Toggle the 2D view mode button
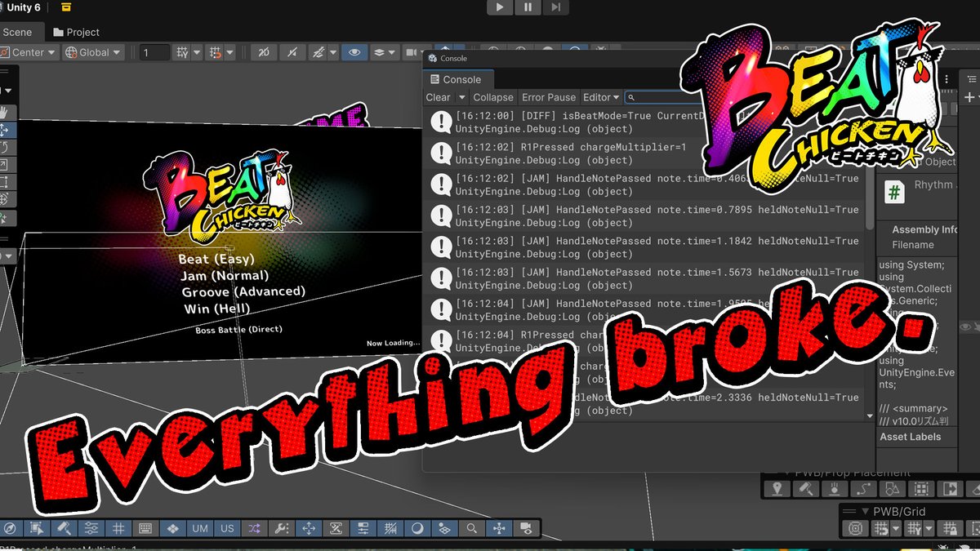This screenshot has width=980, height=551. pos(264,52)
